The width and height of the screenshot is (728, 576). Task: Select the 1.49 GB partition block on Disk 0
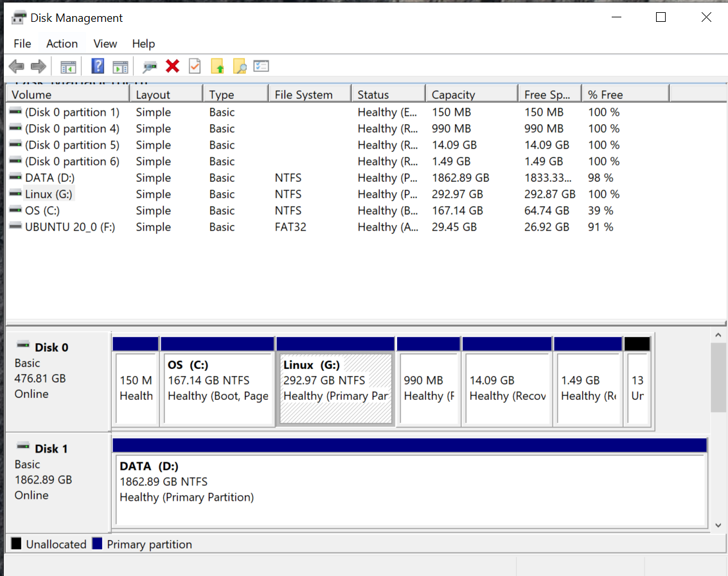tap(588, 381)
